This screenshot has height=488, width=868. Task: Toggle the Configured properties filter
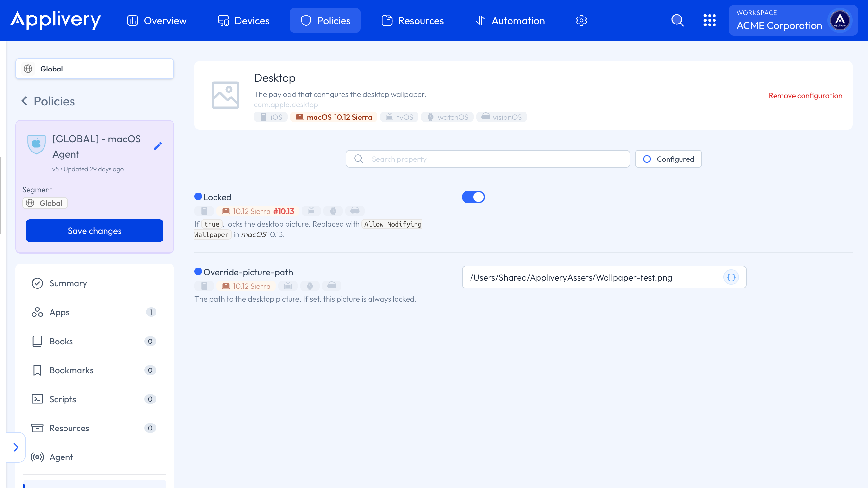(x=668, y=159)
